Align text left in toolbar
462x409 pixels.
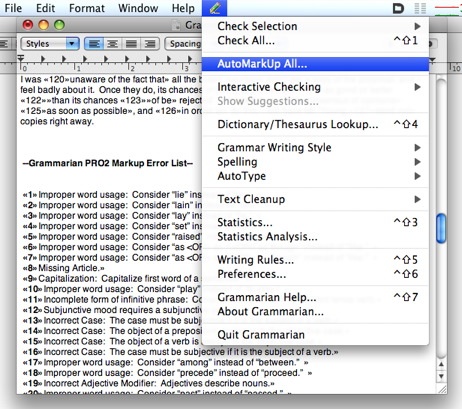coord(94,44)
